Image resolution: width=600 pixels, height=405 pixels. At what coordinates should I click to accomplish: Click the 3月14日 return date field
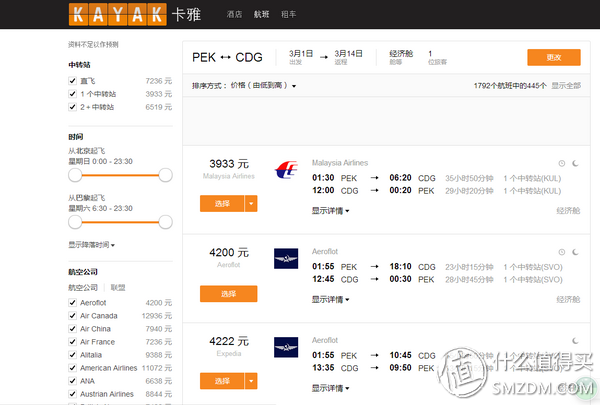[348, 57]
